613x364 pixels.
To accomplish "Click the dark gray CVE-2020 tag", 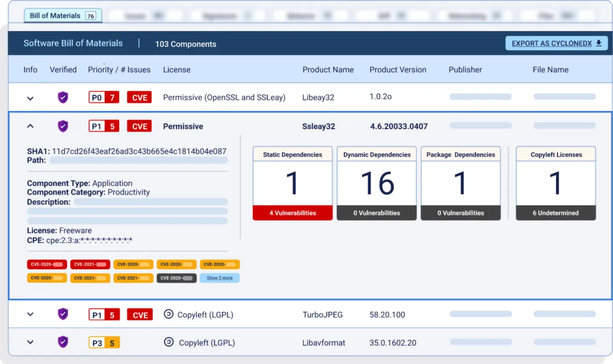I will [176, 278].
